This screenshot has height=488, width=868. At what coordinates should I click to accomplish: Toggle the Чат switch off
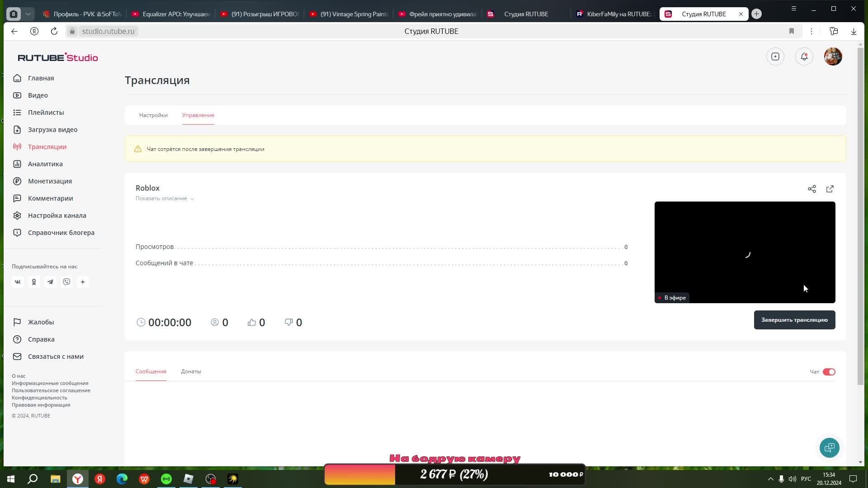point(829,372)
